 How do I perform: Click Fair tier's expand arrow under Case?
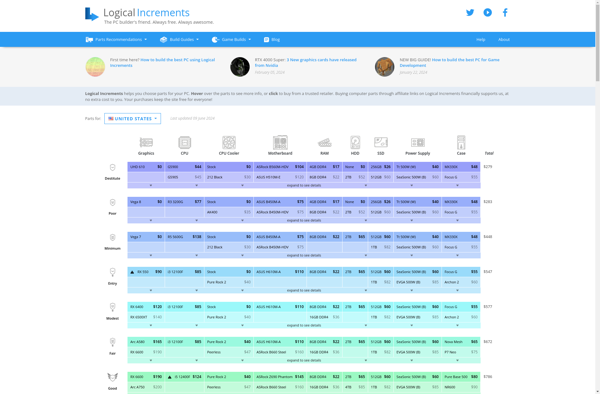[457, 360]
